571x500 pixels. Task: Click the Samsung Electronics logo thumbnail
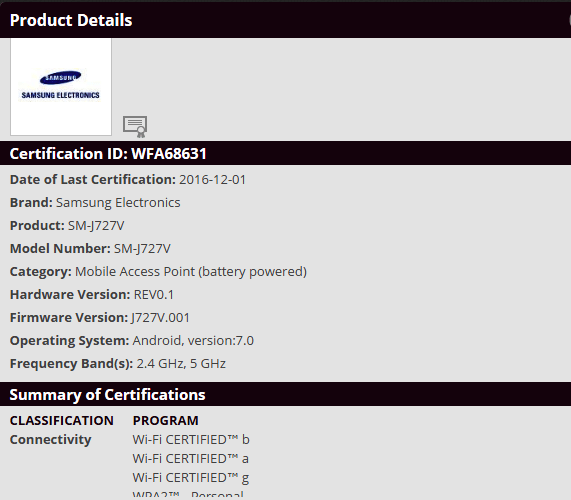[61, 87]
